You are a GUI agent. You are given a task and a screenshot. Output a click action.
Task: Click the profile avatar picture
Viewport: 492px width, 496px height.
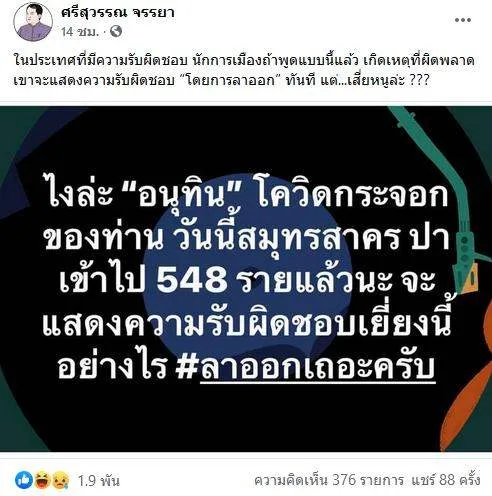click(33, 21)
